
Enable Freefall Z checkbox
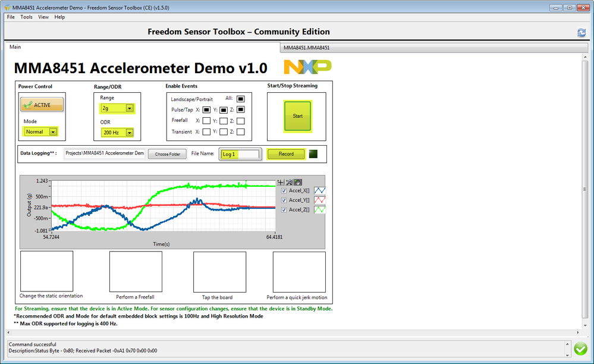pyautogui.click(x=241, y=121)
